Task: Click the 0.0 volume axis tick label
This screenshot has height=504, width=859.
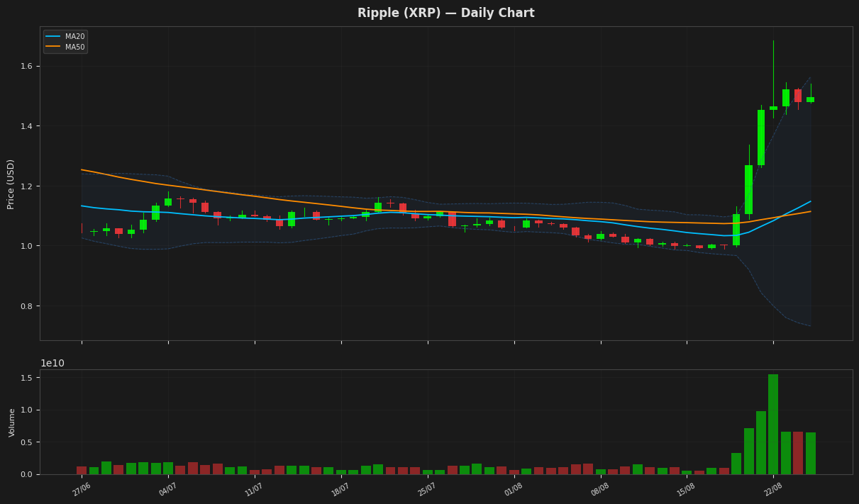Action: (27, 474)
